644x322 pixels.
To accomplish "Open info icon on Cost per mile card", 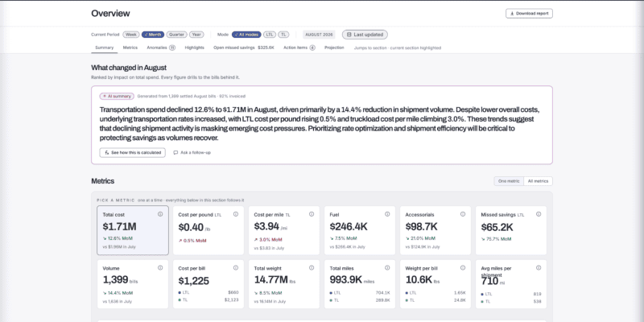I will pos(312,214).
